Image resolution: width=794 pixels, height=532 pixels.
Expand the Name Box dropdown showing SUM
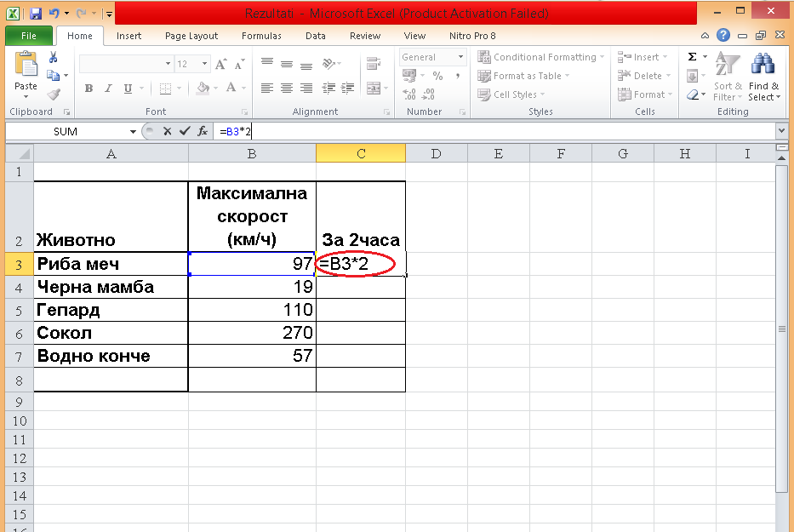tap(133, 131)
